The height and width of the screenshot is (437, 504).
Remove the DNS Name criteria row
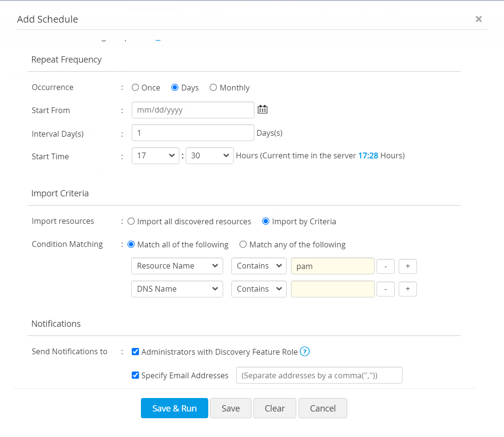point(385,289)
